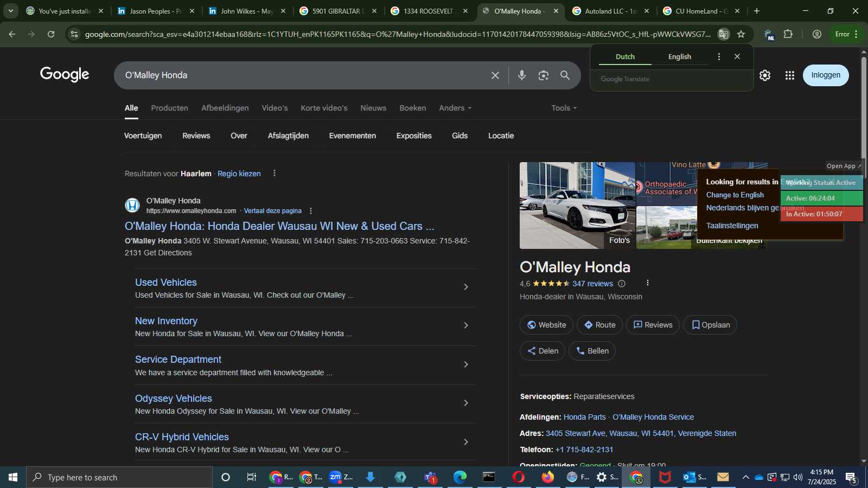Click address 3405 Stewart Ave link
This screenshot has width=868, height=488.
(x=641, y=433)
